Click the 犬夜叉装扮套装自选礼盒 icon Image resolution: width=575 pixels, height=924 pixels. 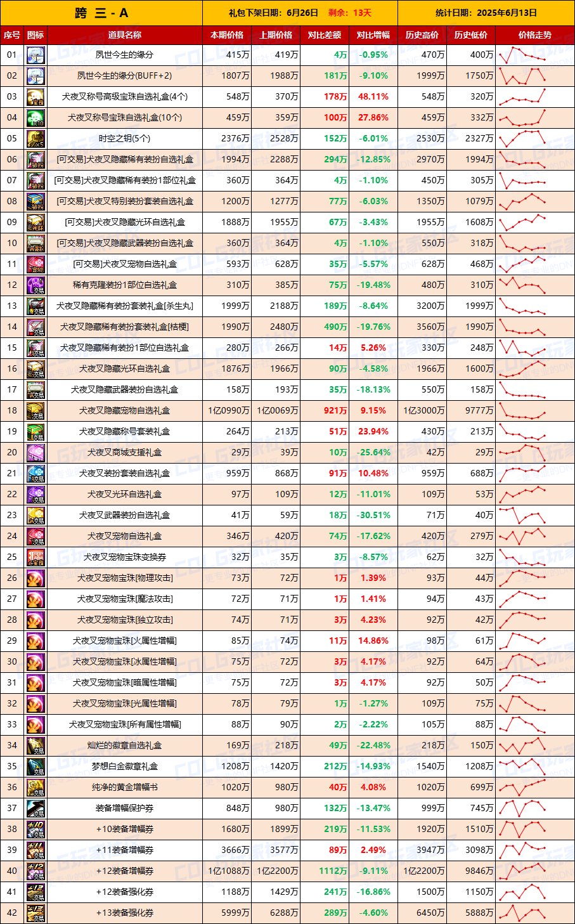coord(36,474)
